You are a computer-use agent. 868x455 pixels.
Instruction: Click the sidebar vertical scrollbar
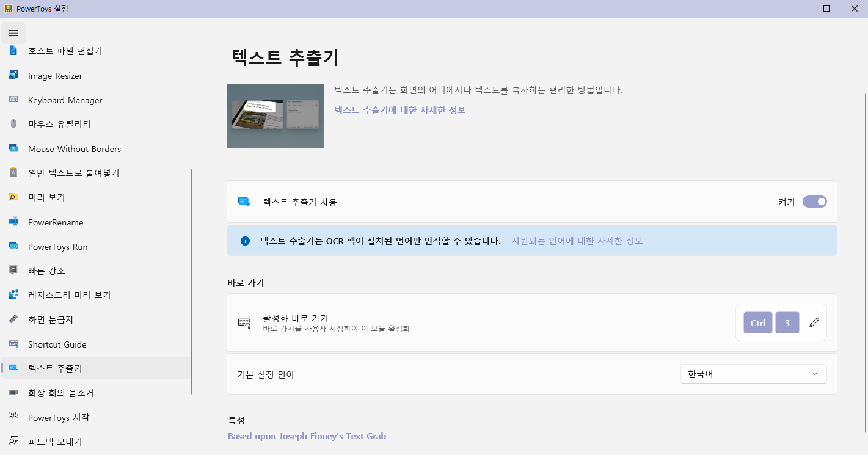pyautogui.click(x=191, y=281)
